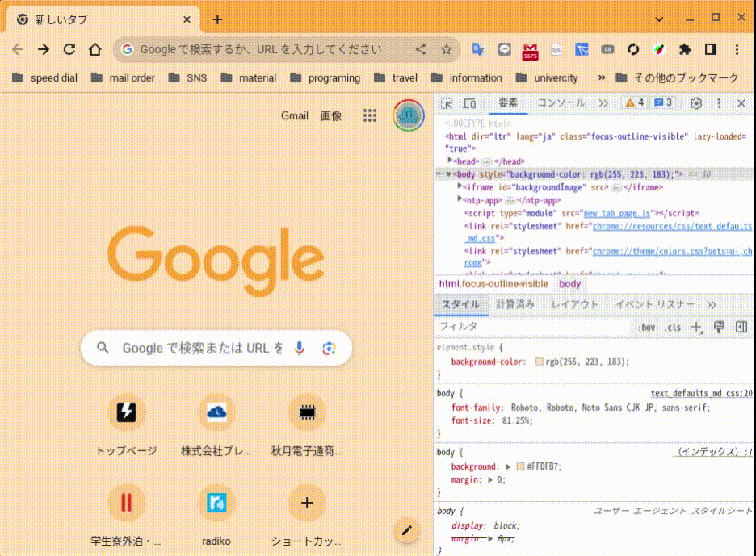This screenshot has width=756, height=556.
Task: Open the radiko shortcut
Action: pyautogui.click(x=216, y=516)
